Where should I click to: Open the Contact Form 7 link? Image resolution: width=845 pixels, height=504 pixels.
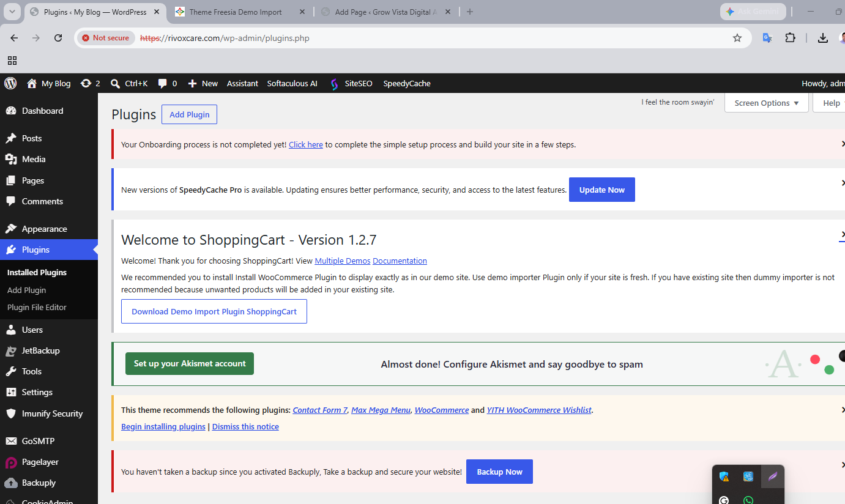coord(320,410)
